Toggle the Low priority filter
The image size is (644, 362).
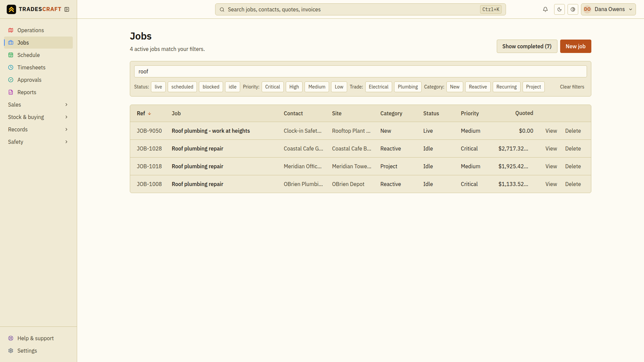pos(339,87)
